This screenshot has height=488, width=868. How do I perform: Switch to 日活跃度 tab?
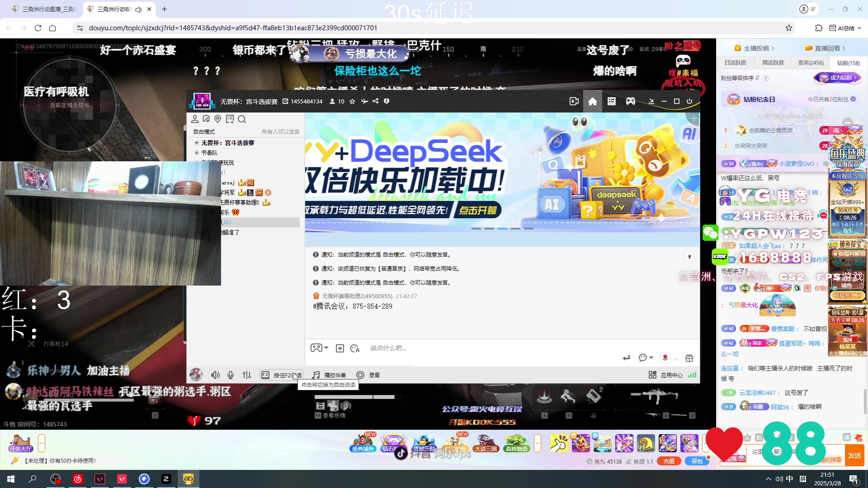point(736,63)
